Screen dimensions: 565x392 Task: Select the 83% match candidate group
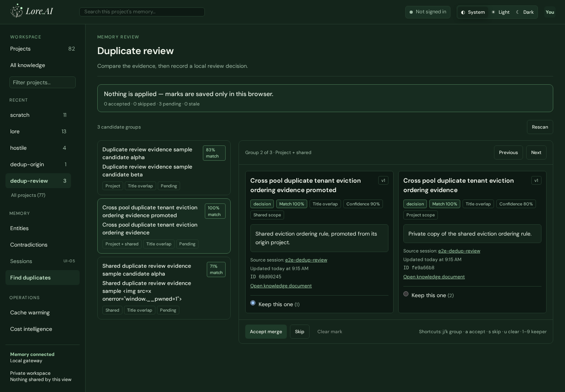click(x=164, y=168)
